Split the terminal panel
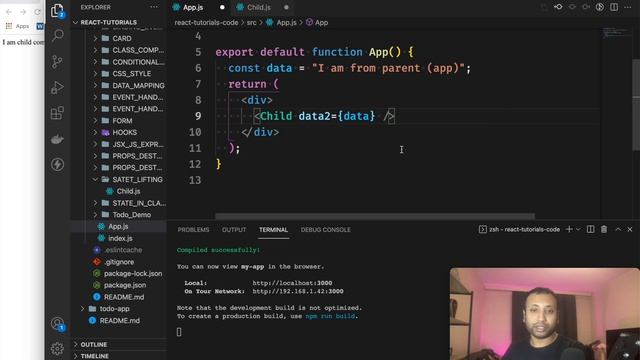Image resolution: width=640 pixels, height=360 pixels. point(591,229)
